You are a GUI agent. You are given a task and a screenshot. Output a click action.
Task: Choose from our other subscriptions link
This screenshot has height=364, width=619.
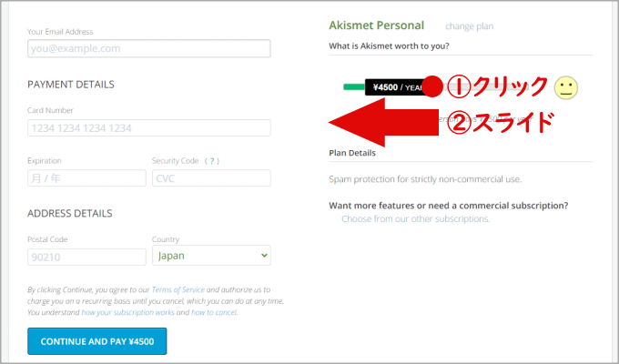coord(416,219)
